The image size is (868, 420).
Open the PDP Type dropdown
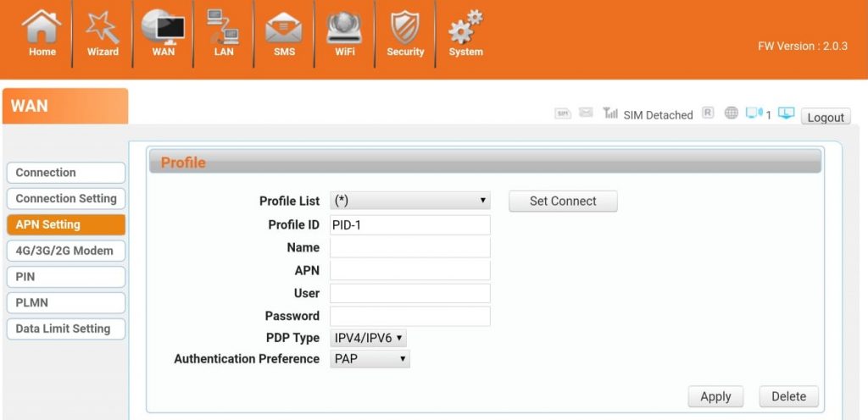[368, 338]
